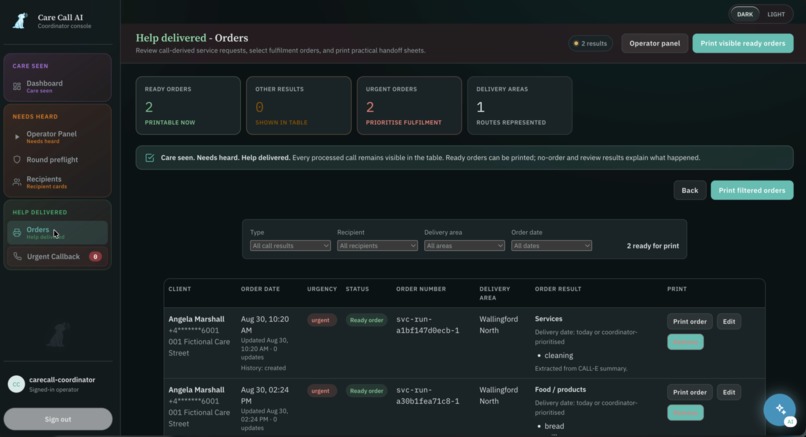Image resolution: width=806 pixels, height=437 pixels.
Task: Click the DELIVERY AREA column header
Action: (494, 293)
